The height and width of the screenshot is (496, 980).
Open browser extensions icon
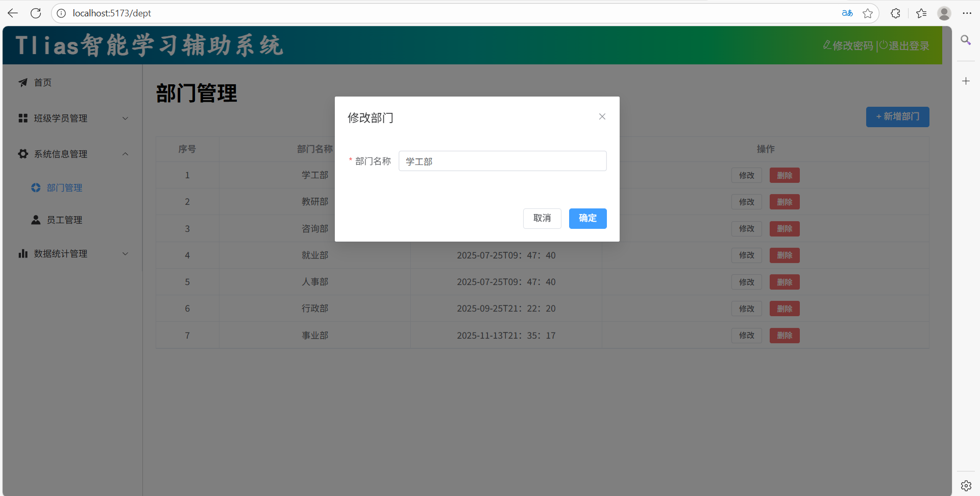pos(895,13)
